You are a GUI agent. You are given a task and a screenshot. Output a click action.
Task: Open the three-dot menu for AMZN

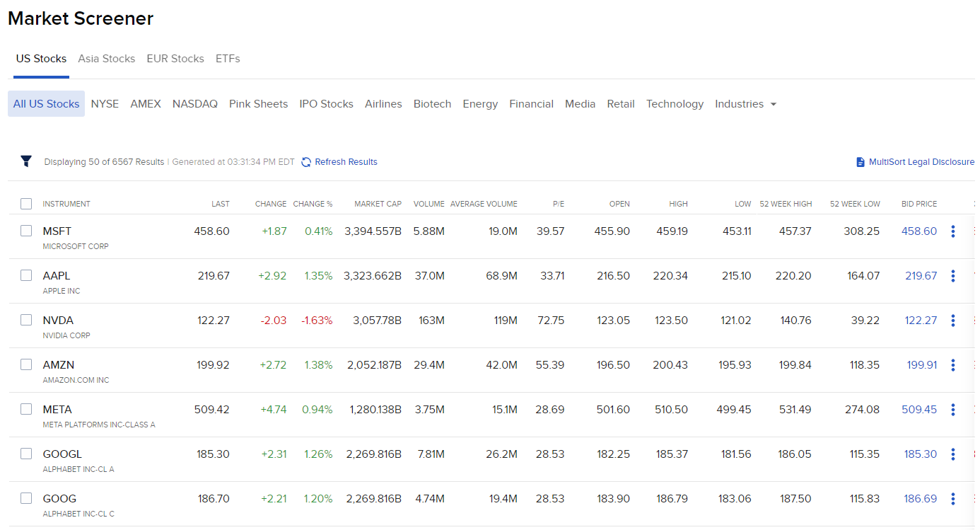952,364
